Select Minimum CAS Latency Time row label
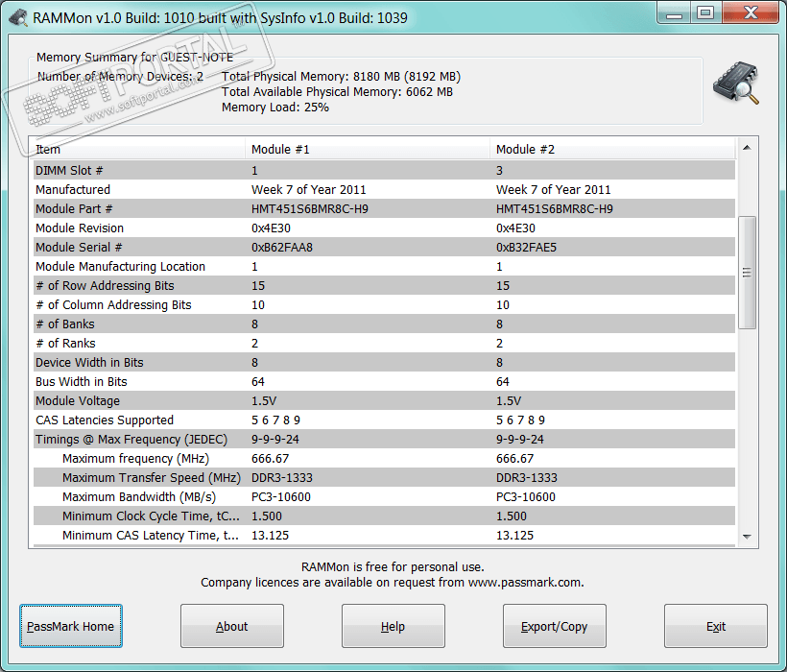The width and height of the screenshot is (787, 672). (x=151, y=536)
